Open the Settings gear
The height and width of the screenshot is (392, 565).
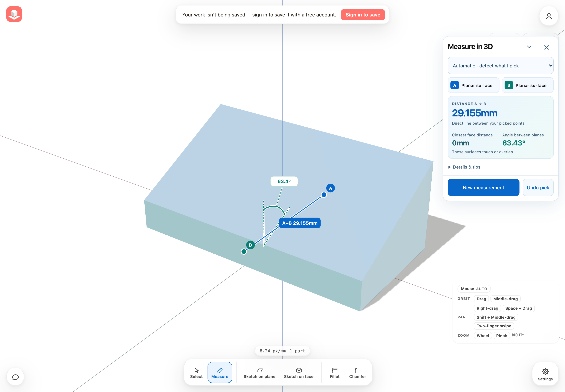click(545, 374)
